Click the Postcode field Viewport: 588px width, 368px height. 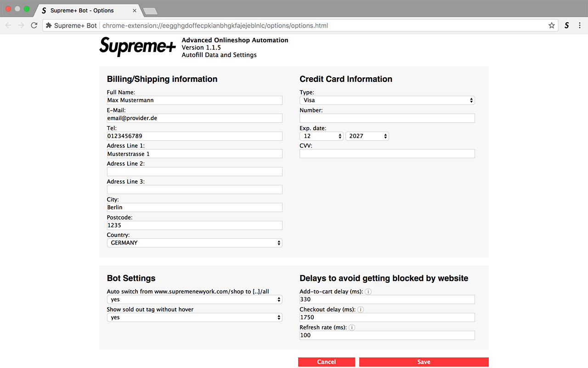195,225
